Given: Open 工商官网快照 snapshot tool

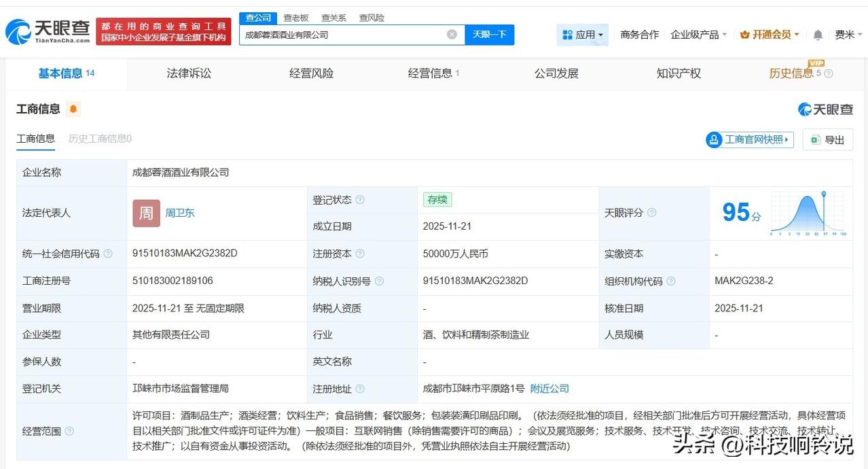Looking at the screenshot, I should [749, 139].
